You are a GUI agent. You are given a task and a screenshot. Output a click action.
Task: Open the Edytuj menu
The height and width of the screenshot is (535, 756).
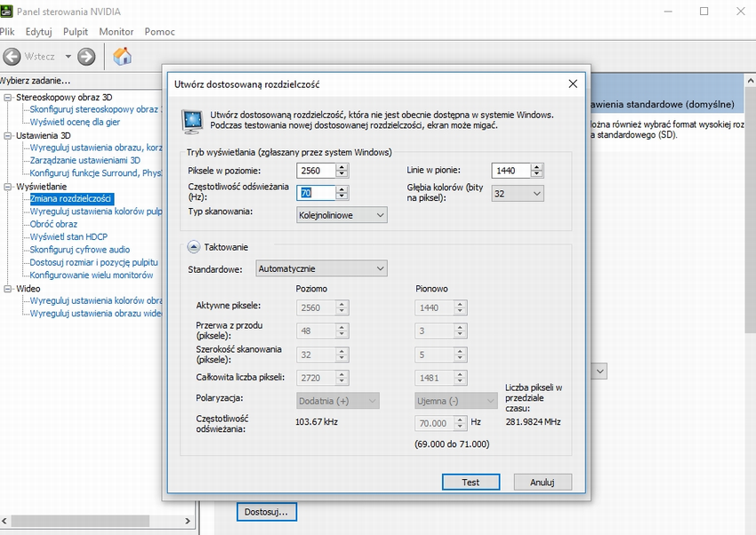(x=38, y=32)
